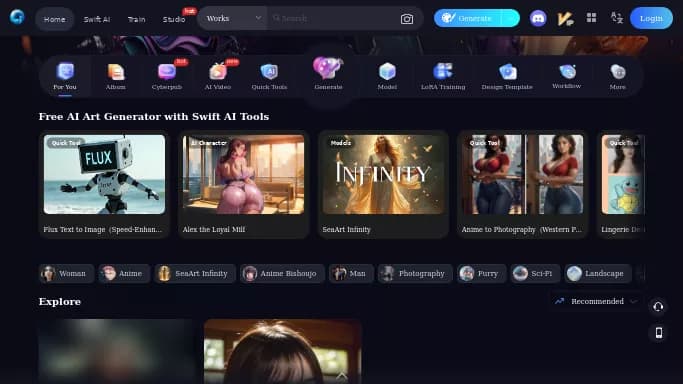Open the Studio tab
The height and width of the screenshot is (384, 683).
(x=174, y=19)
